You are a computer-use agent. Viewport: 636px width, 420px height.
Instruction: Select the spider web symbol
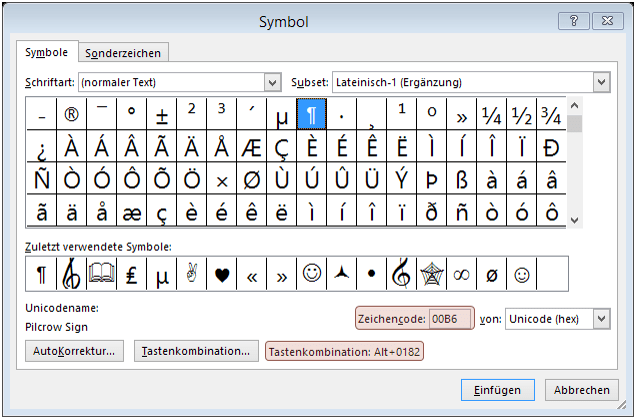[431, 273]
